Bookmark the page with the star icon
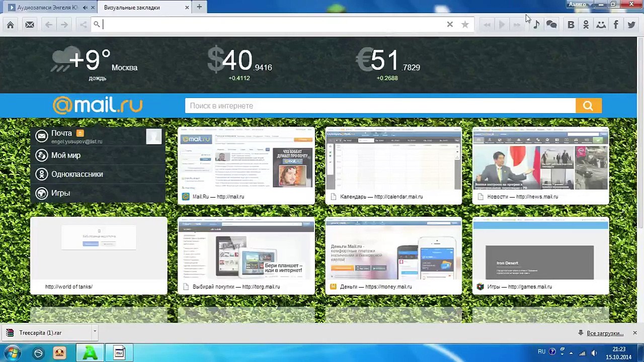 (465, 24)
